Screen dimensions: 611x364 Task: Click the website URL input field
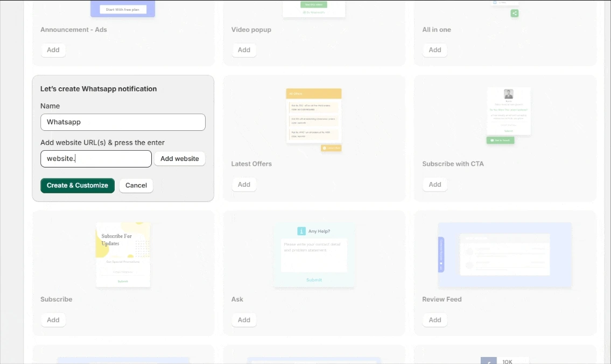point(96,159)
